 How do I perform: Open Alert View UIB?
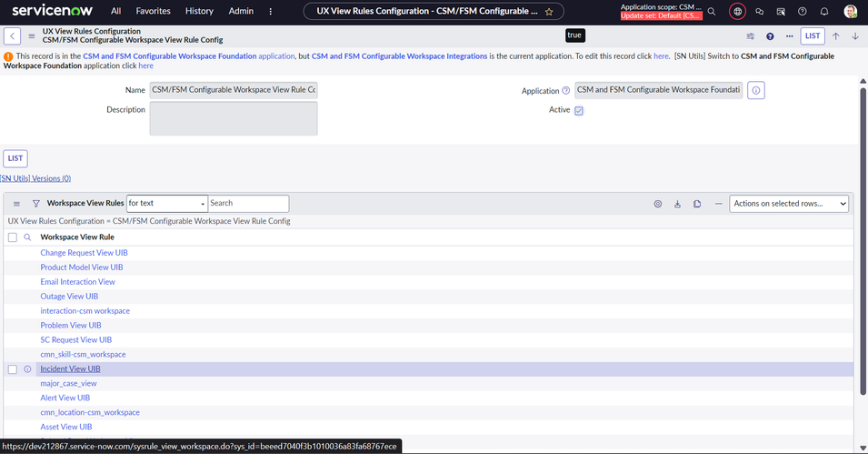(65, 398)
